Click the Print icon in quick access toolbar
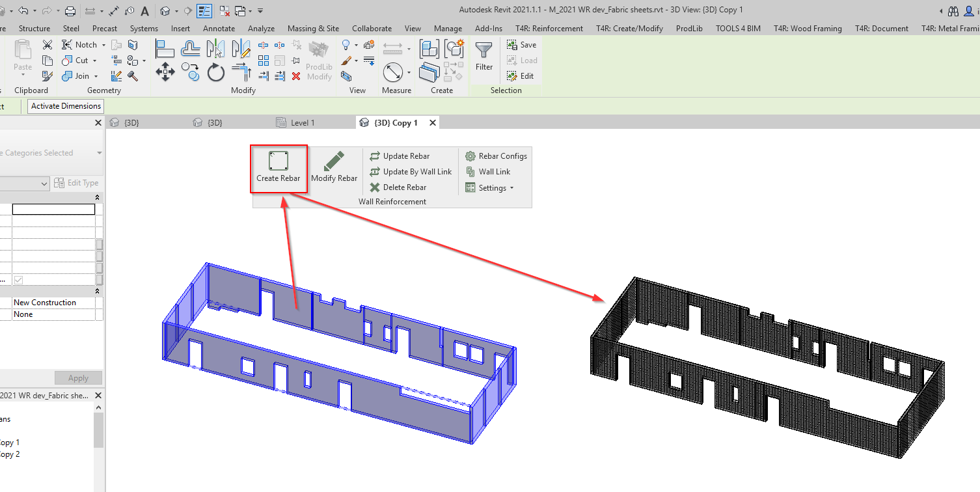The image size is (980, 492). pos(70,11)
